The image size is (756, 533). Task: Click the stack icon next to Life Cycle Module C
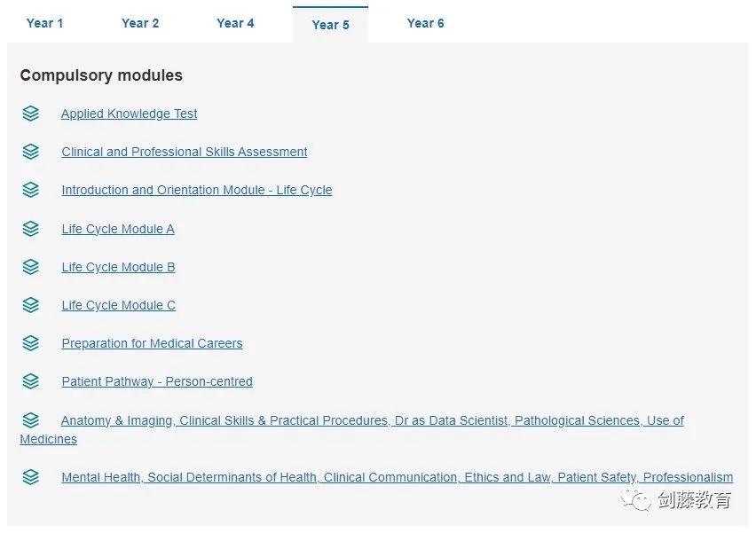31,305
